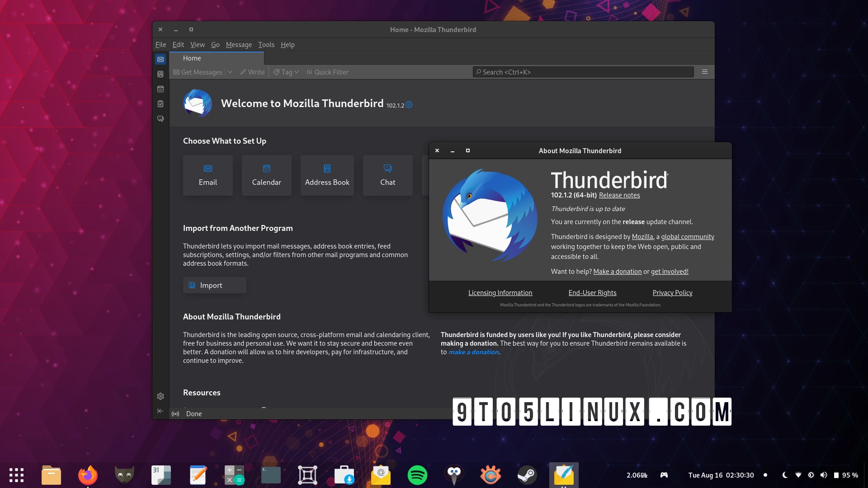Open the Chat space in the left sidebar
This screenshot has height=488, width=868.
(x=160, y=118)
